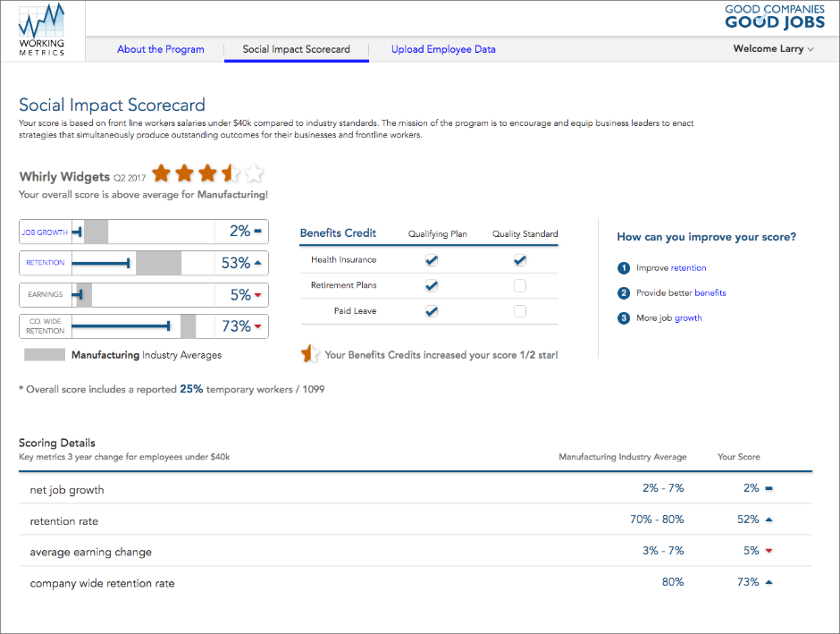The height and width of the screenshot is (634, 840).
Task: Click the Working Metrics logo
Action: (42, 30)
